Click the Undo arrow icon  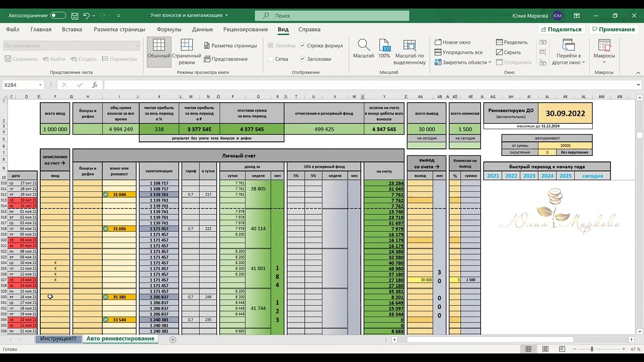[86, 16]
